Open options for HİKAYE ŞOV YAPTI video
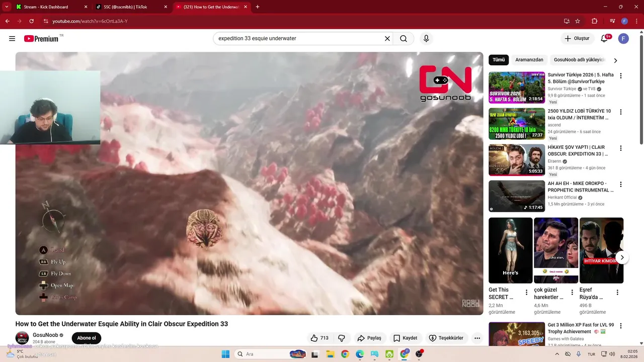 [x=621, y=148]
